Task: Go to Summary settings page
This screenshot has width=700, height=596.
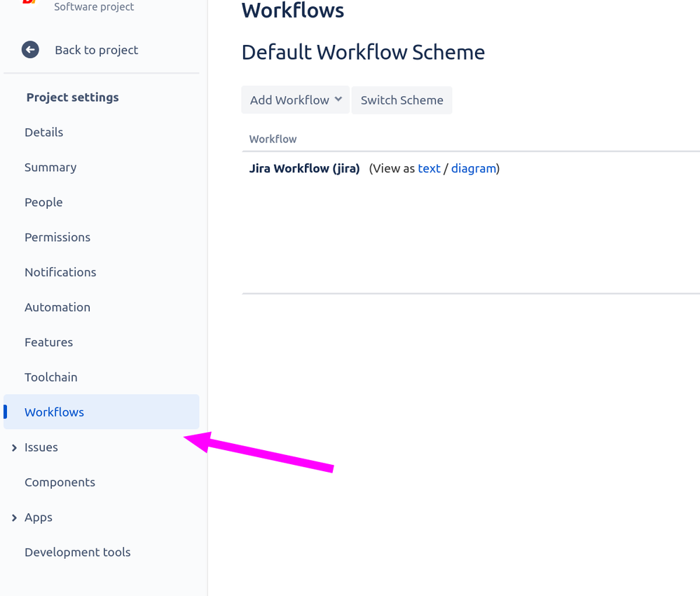Action: tap(50, 168)
